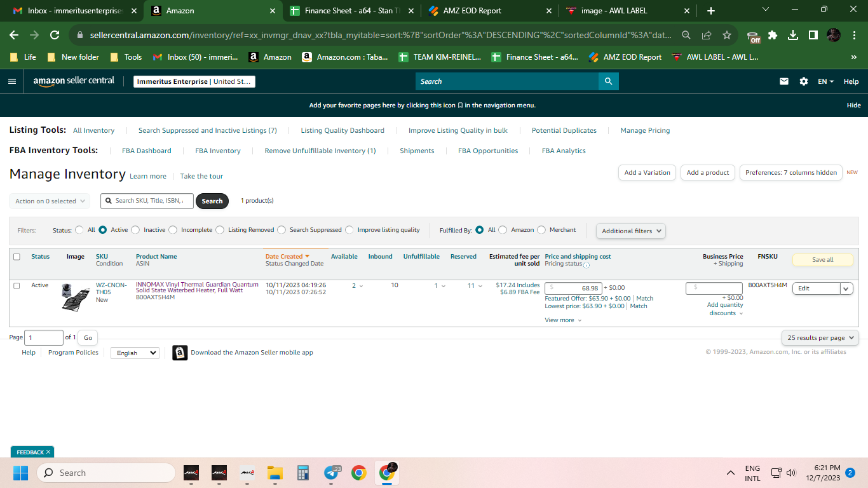Image resolution: width=868 pixels, height=488 pixels.
Task: Click the search magnifier button
Action: click(x=608, y=81)
